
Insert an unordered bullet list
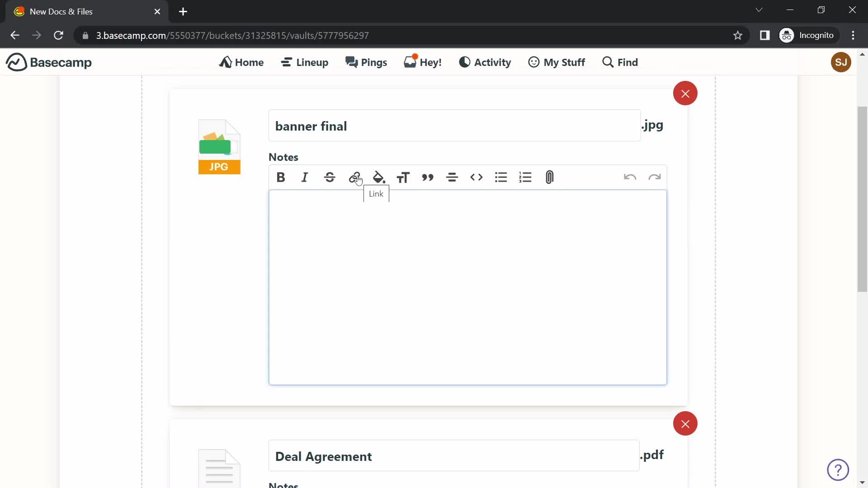501,178
